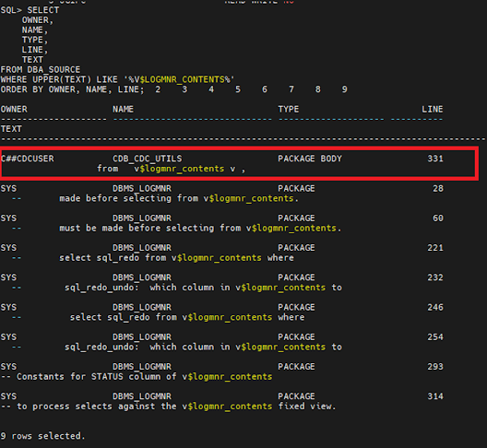Click DBMS_LOGMNR name in line 28 row
487x448 pixels.
coord(142,188)
